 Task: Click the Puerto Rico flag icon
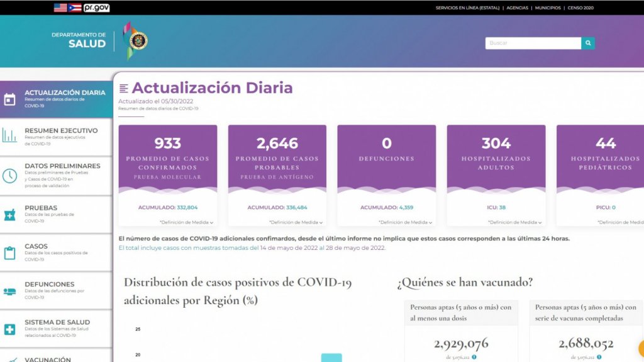point(75,8)
